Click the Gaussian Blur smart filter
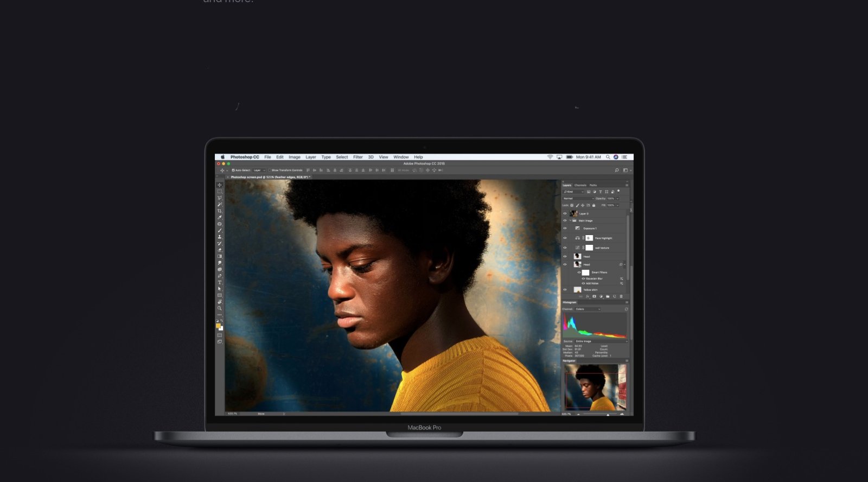 tap(594, 278)
